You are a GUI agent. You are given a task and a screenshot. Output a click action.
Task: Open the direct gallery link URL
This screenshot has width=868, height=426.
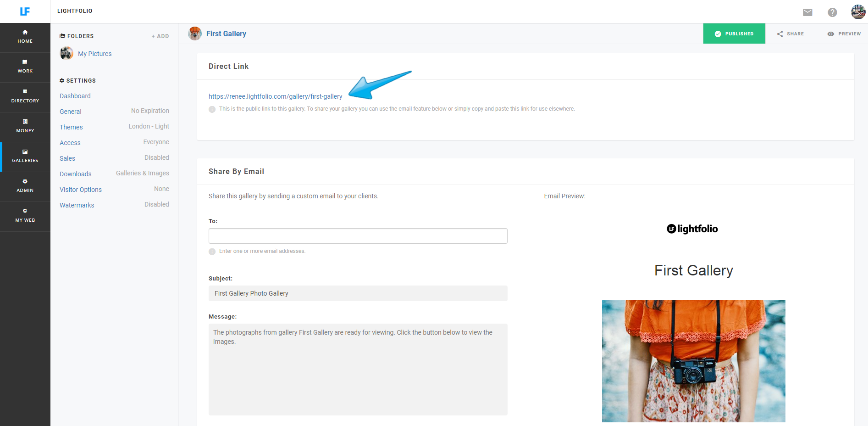tap(275, 96)
